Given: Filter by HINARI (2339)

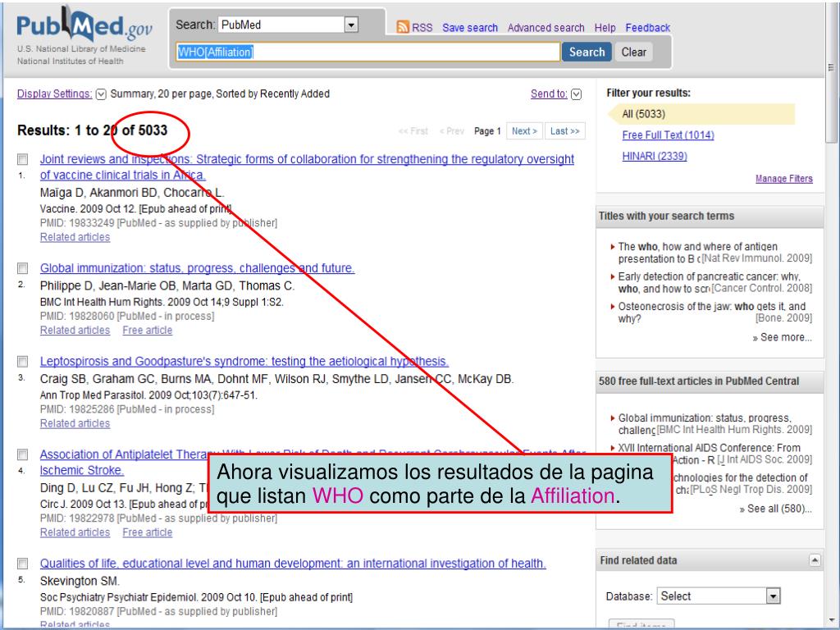Looking at the screenshot, I should pos(655,156).
